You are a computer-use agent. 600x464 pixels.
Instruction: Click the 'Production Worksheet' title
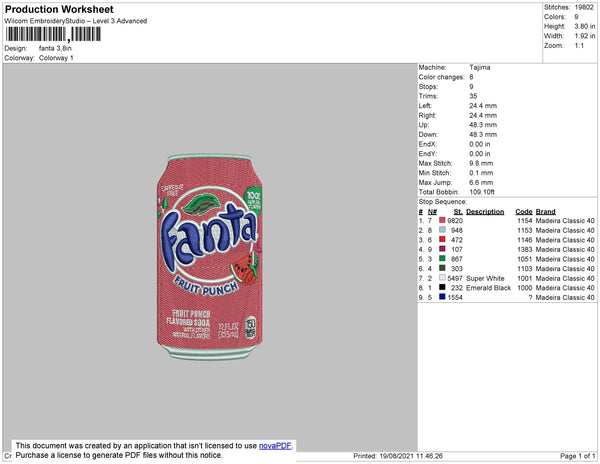tap(59, 9)
